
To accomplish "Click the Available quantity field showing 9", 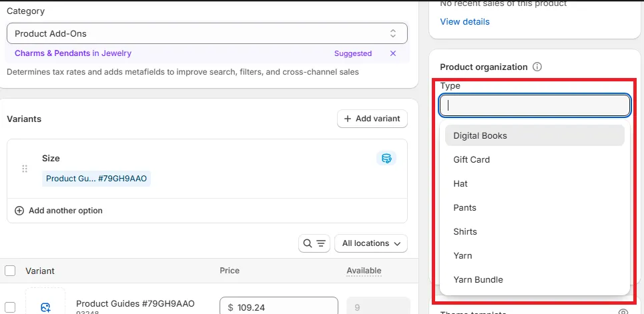I will pos(378,307).
